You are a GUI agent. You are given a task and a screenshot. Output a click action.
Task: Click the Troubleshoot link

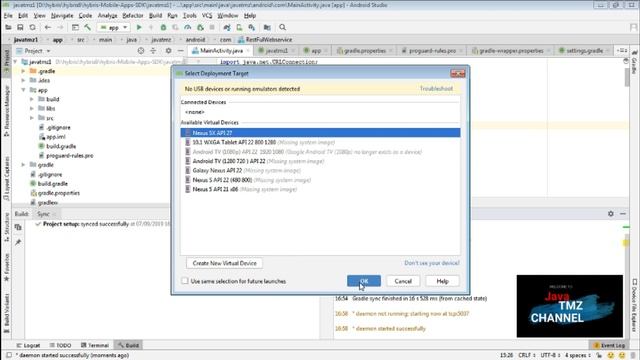pyautogui.click(x=436, y=89)
